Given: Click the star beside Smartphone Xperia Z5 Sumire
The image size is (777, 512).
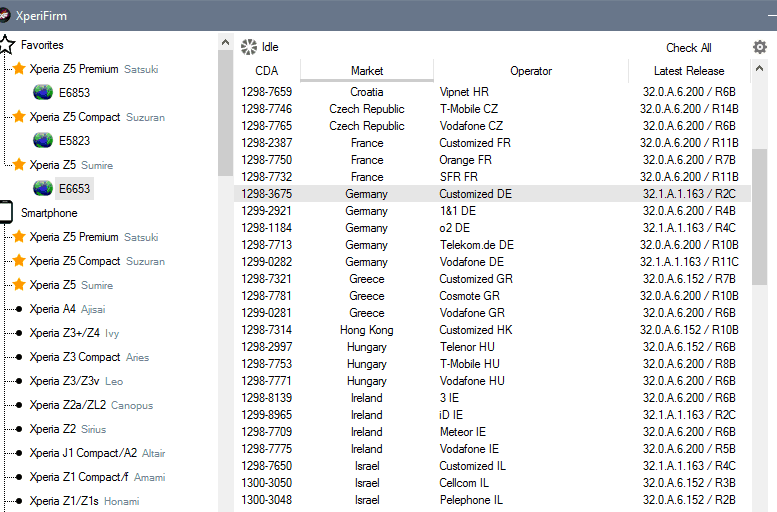Looking at the screenshot, I should click(x=19, y=284).
